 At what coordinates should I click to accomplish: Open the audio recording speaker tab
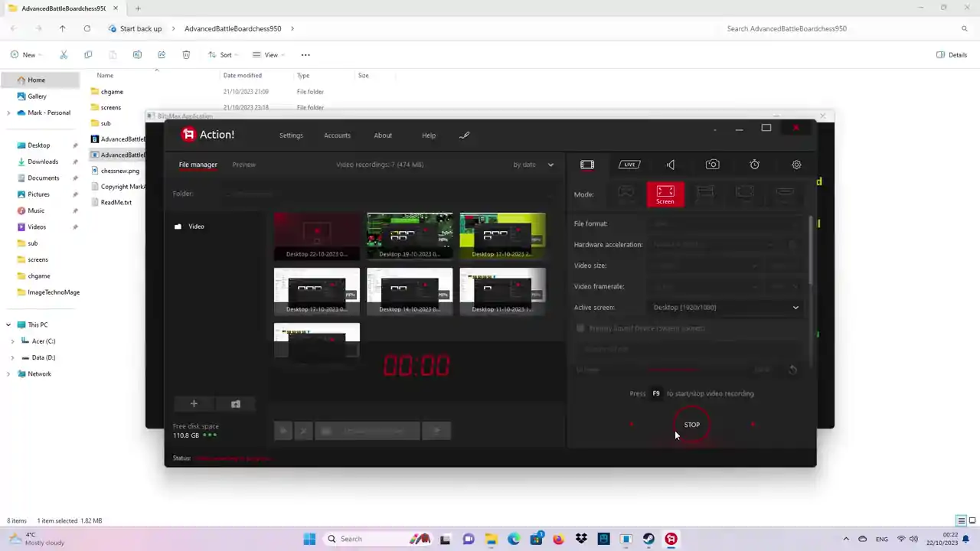[x=671, y=165]
